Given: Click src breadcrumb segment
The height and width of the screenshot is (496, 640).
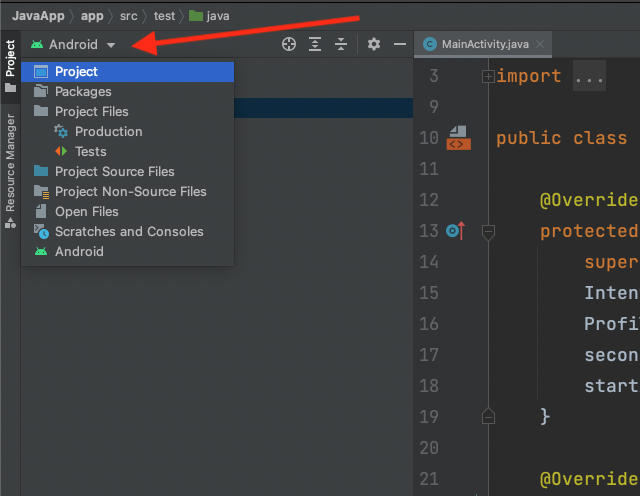Looking at the screenshot, I should [x=129, y=16].
